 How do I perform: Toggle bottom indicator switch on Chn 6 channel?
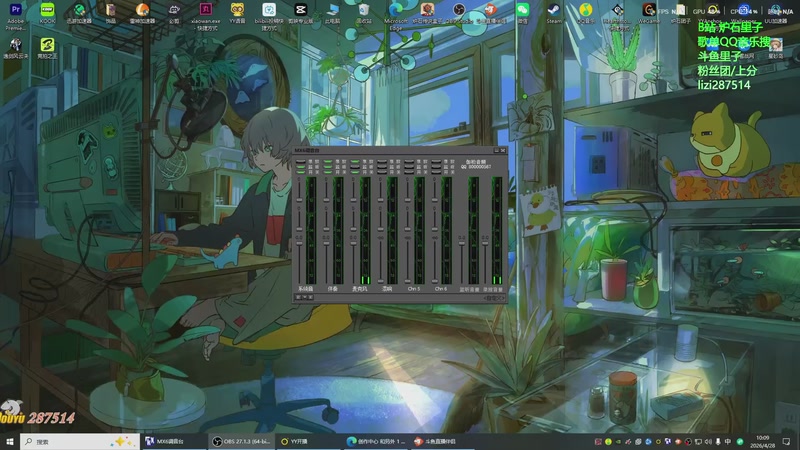click(436, 172)
